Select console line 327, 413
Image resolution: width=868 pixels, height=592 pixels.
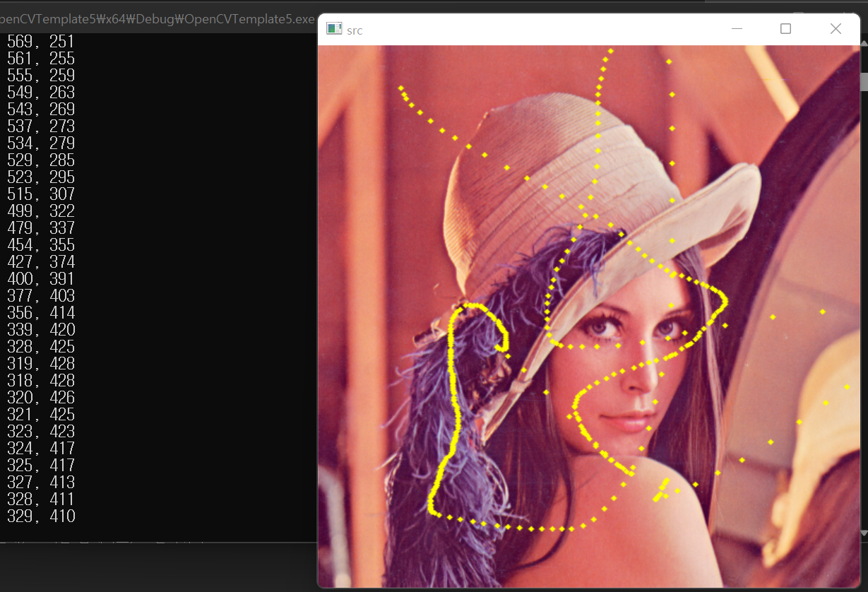pos(40,483)
